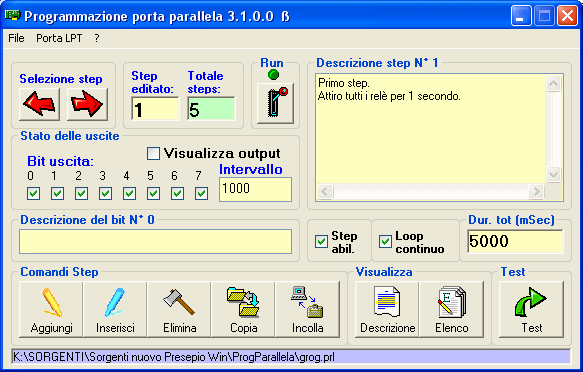Show the steps list via Elenco
The width and height of the screenshot is (583, 372).
(452, 309)
